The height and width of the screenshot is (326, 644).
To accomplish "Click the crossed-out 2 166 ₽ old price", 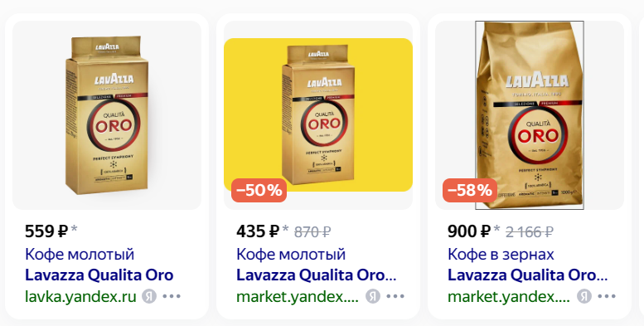I will [530, 232].
